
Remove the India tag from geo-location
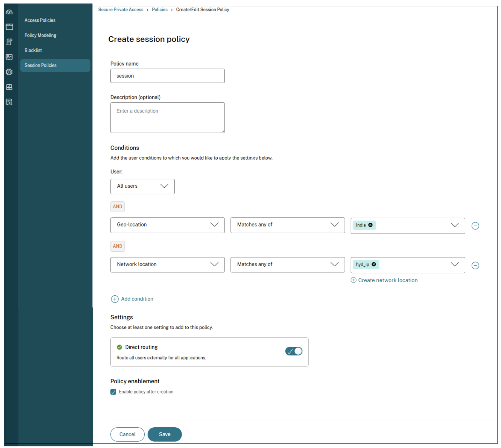point(370,225)
